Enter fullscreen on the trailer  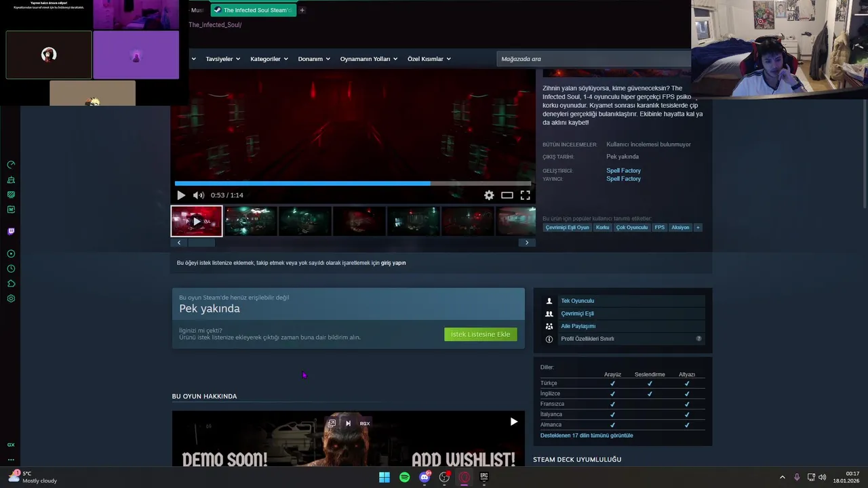(525, 195)
